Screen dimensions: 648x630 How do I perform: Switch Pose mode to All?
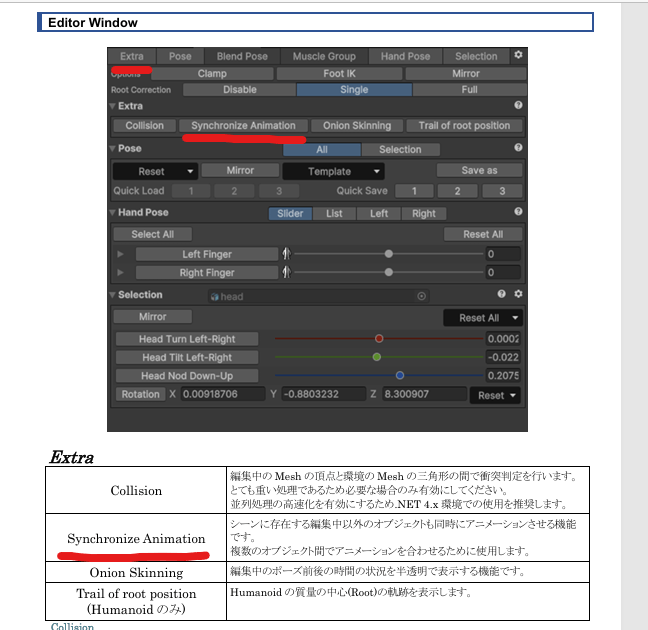pos(322,150)
